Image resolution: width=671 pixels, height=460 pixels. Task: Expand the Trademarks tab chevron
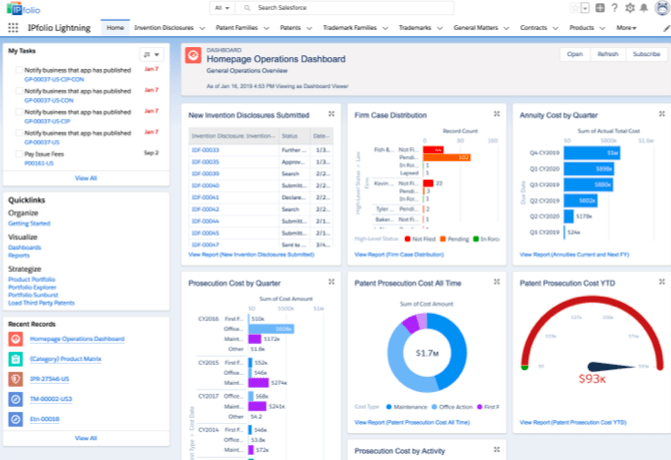pos(439,28)
